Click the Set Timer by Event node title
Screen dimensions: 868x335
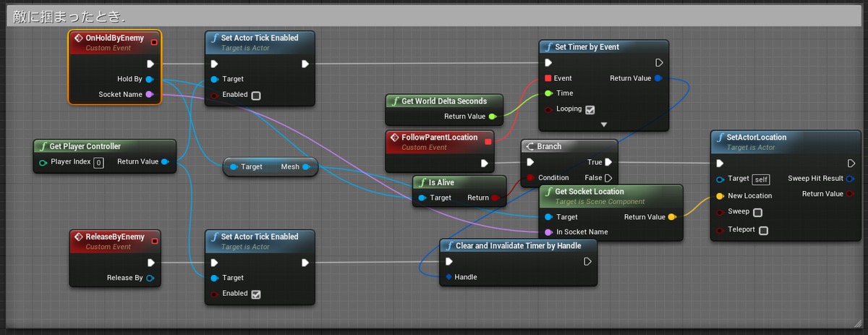[x=587, y=47]
